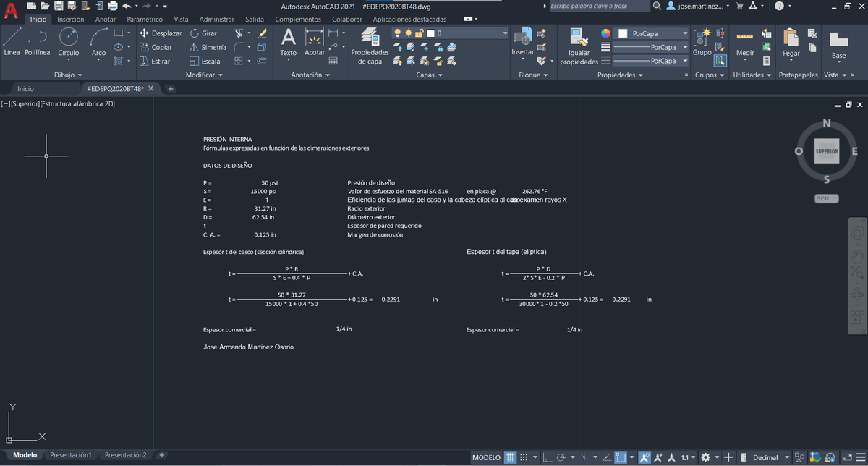Screen dimensions: 868x466
Task: Click the Estirar (stretch) tool
Action: [x=155, y=62]
